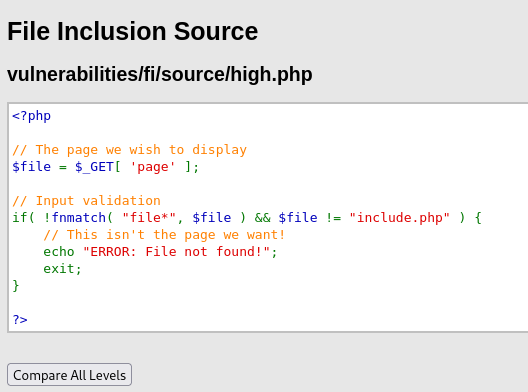
Task: Click the != operator in the condition
Action: [x=333, y=218]
